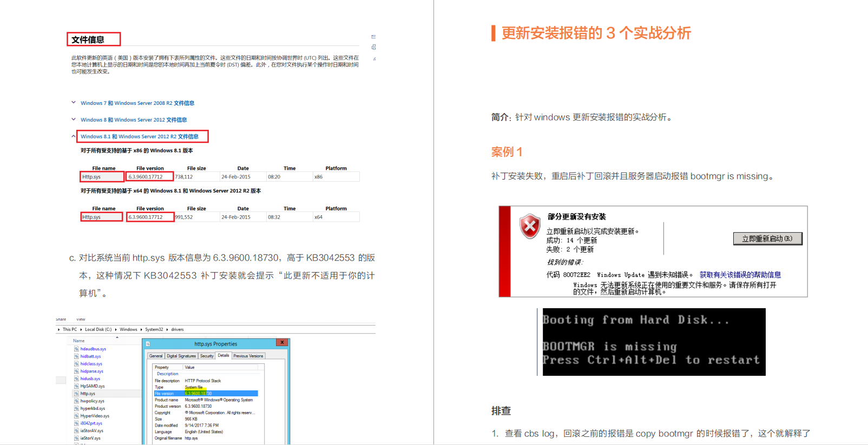The height and width of the screenshot is (445, 868).
Task: Switch to Security tab in Properties
Action: pos(207,356)
